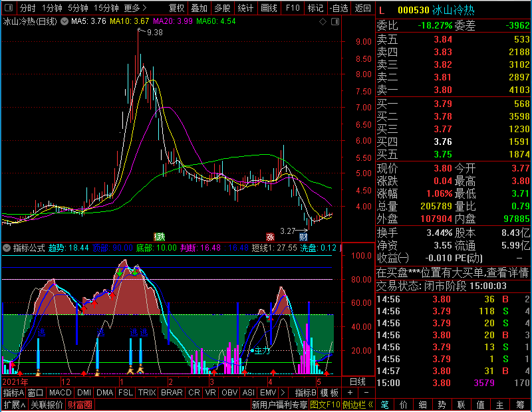Viewport: 532px width, 412px height.
Task: Toggle 多股 multi-stock view
Action: pyautogui.click(x=222, y=8)
